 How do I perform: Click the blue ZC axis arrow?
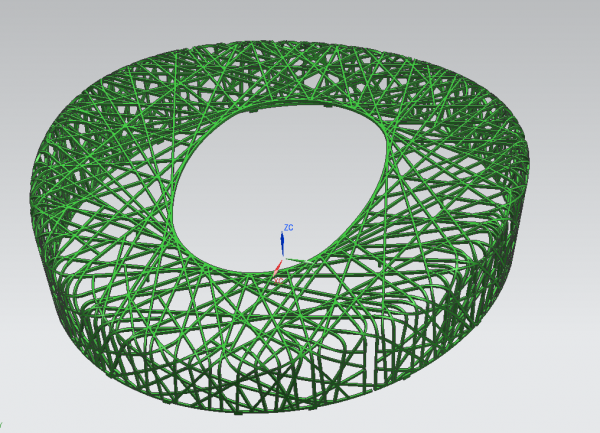(x=282, y=244)
